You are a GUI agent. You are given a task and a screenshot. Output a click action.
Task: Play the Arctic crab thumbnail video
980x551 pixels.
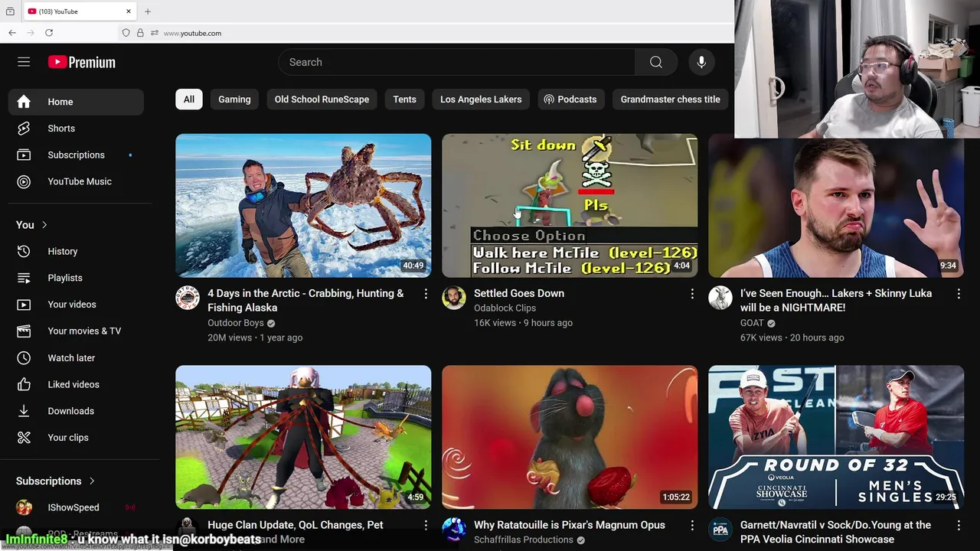tap(303, 205)
